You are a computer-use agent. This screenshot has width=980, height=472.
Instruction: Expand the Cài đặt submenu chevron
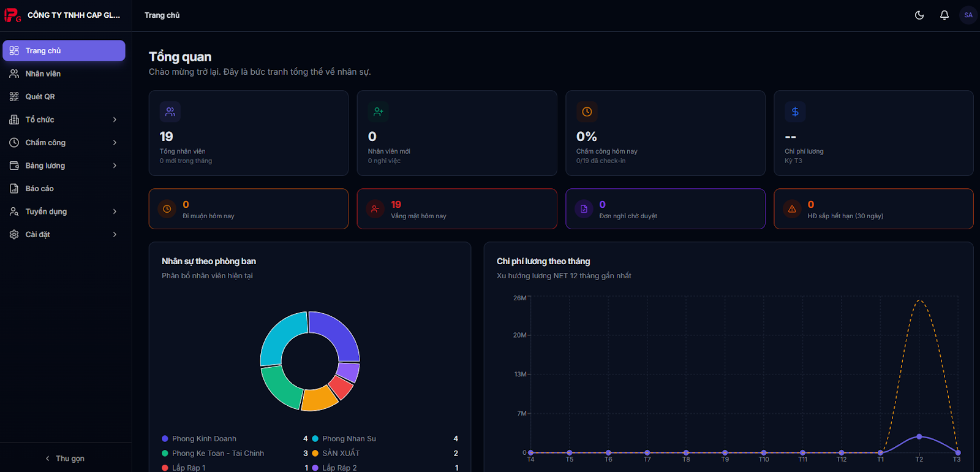pyautogui.click(x=115, y=235)
